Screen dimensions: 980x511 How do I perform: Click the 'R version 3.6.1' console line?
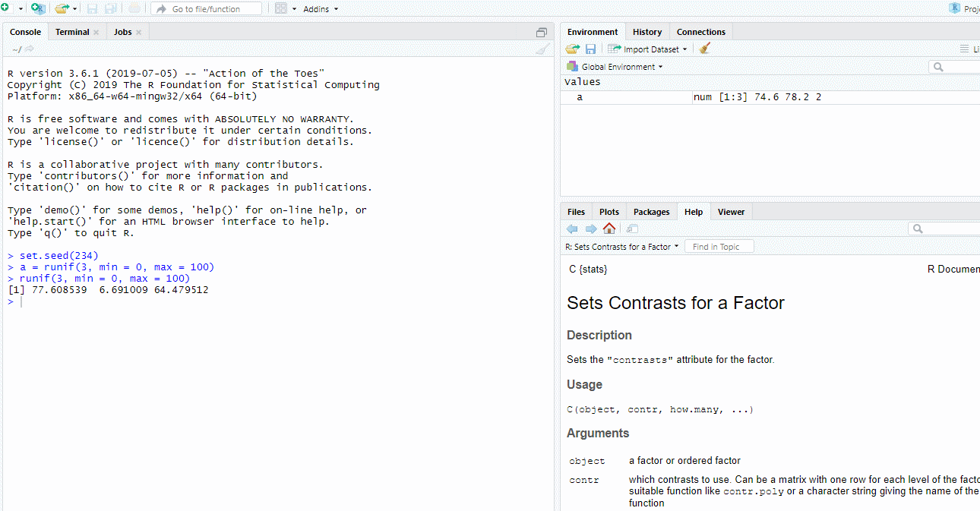(x=166, y=74)
